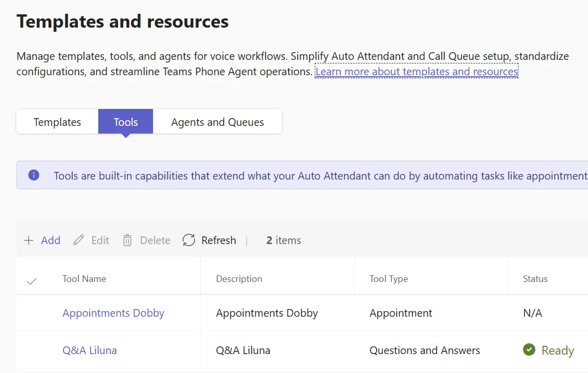This screenshot has height=373, width=588.
Task: Click the Q&A Liluna description cell
Action: [243, 350]
